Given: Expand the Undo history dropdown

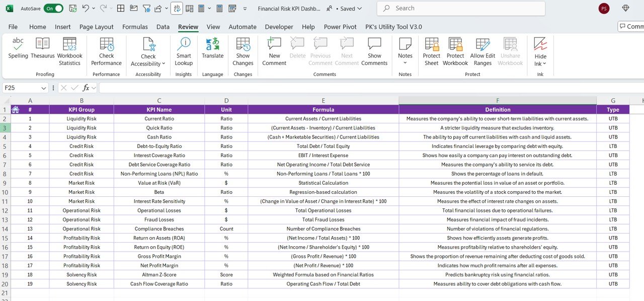Looking at the screenshot, I should (x=94, y=9).
